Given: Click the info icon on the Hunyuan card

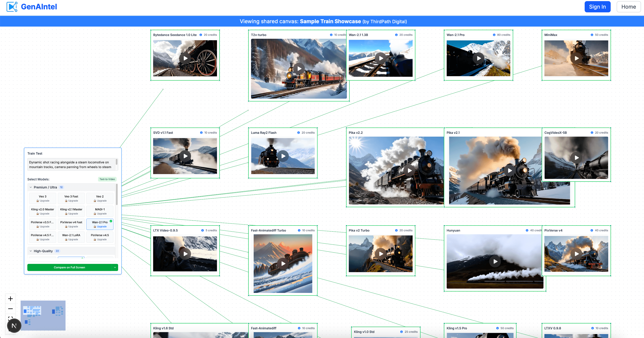Looking at the screenshot, I should pos(528,230).
